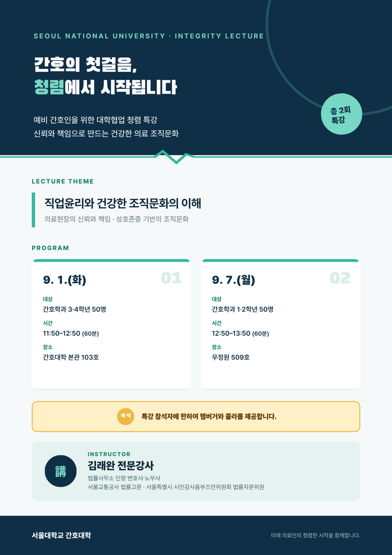Click the 11:50–12:50 time entry
This screenshot has width=392, height=555.
[71, 333]
